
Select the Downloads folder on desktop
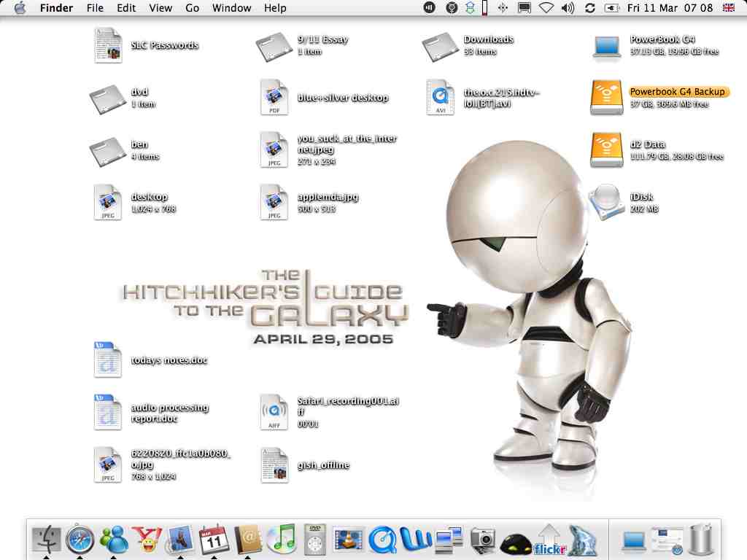tap(440, 46)
